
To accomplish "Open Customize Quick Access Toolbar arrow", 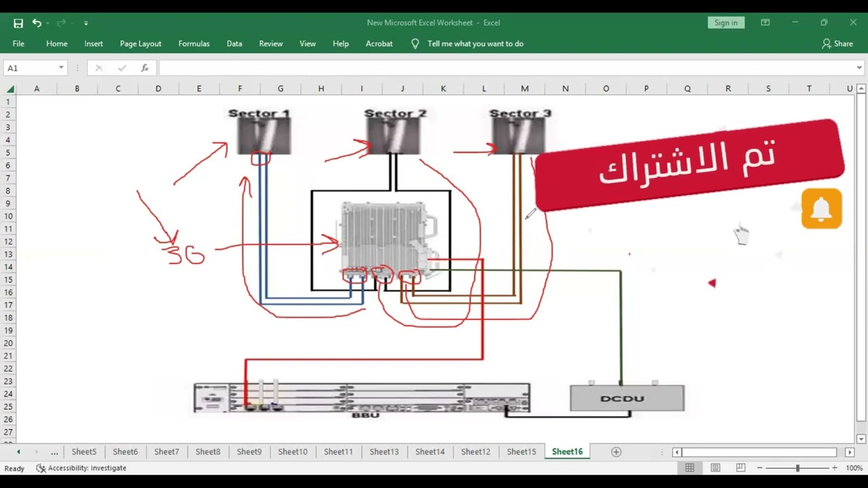I will point(86,24).
